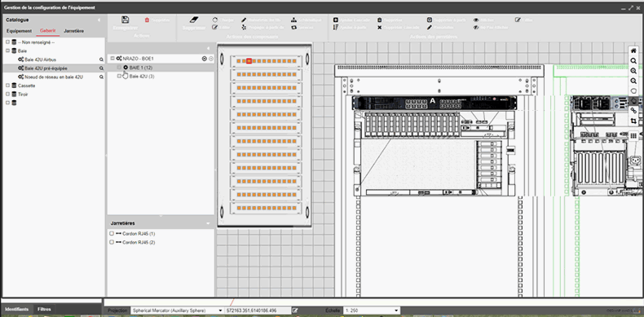The height and width of the screenshot is (317, 644).
Task: Go to home extent on map toolbar
Action: [x=633, y=51]
